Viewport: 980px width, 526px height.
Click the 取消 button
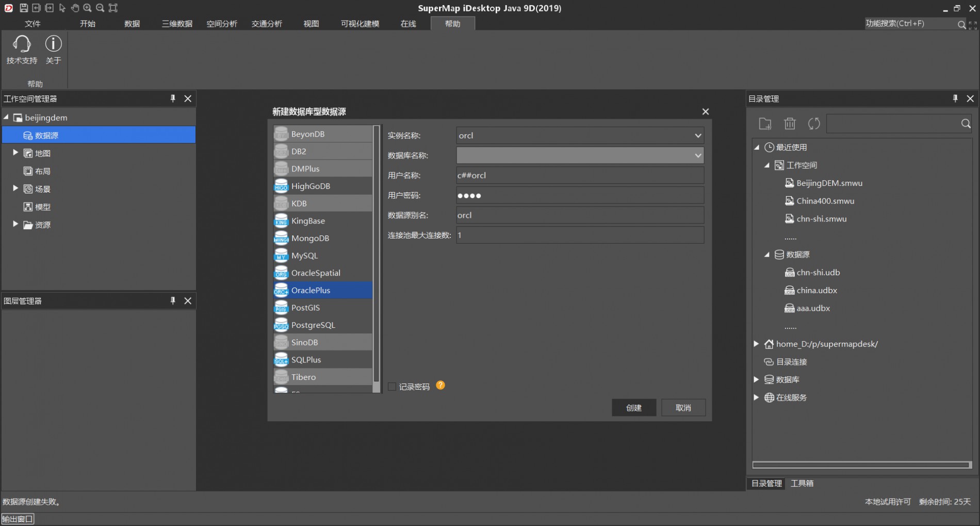[683, 407]
